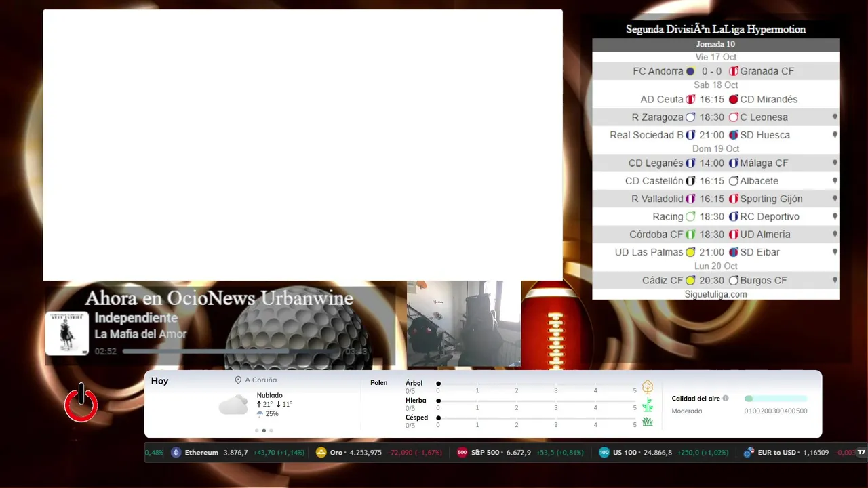Click the air quality index bar
This screenshot has width=868, height=488.
[776, 399]
